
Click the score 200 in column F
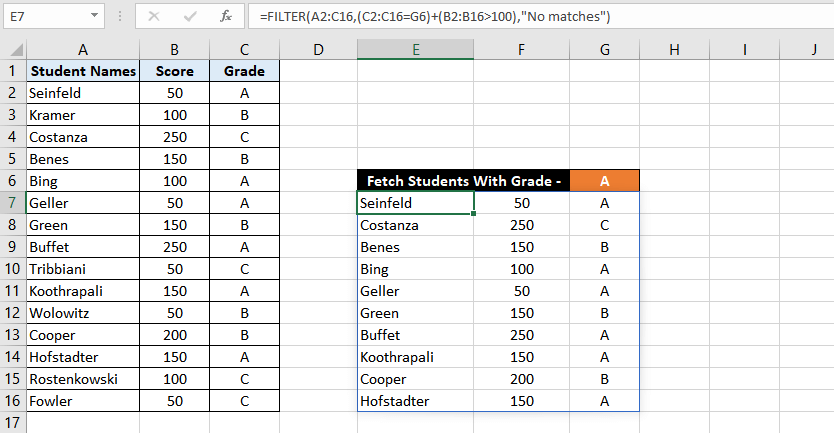click(x=521, y=379)
